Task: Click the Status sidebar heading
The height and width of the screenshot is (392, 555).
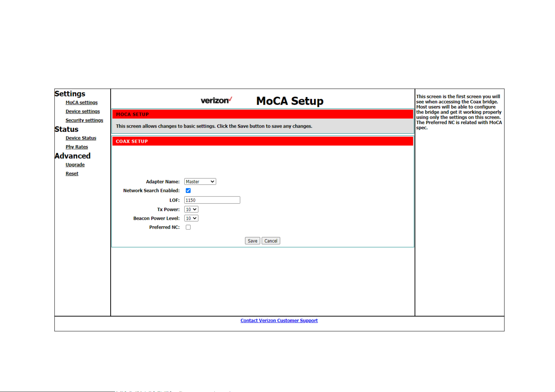Action: coord(67,129)
